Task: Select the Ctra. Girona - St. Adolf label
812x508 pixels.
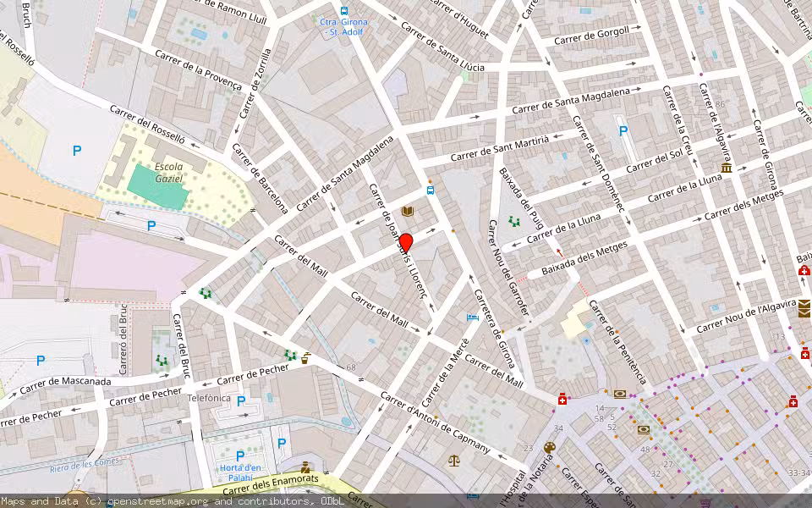Action: coord(344,26)
